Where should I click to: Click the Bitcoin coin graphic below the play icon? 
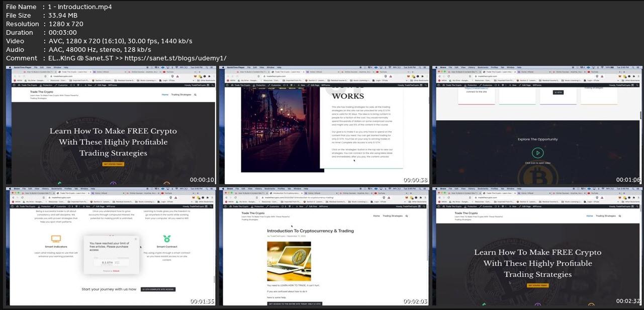537,176
